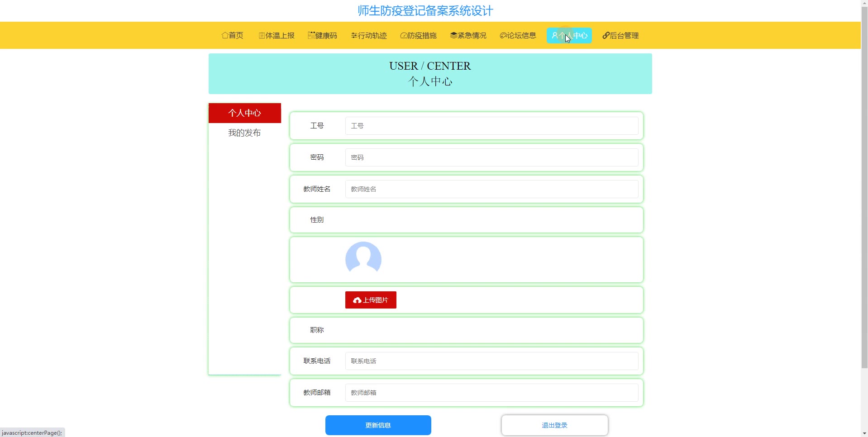Click the gauge icon beside 防疫措施
Image resolution: width=868 pixels, height=437 pixels.
tap(404, 35)
